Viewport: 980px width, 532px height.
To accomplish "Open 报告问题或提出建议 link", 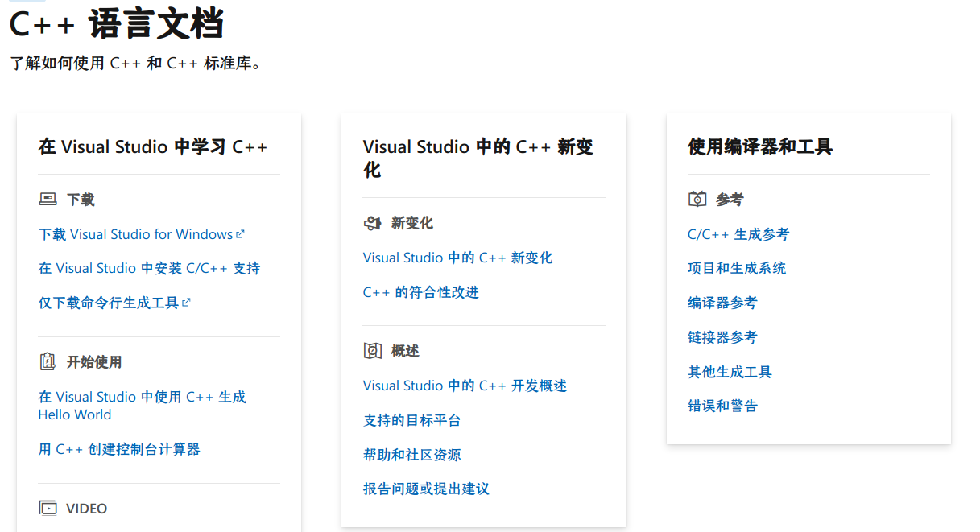I will point(426,489).
